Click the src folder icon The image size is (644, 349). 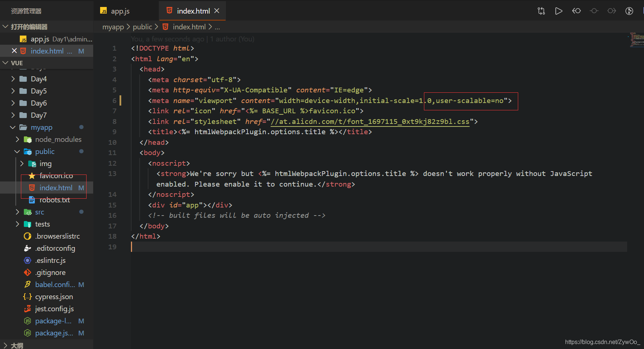28,212
